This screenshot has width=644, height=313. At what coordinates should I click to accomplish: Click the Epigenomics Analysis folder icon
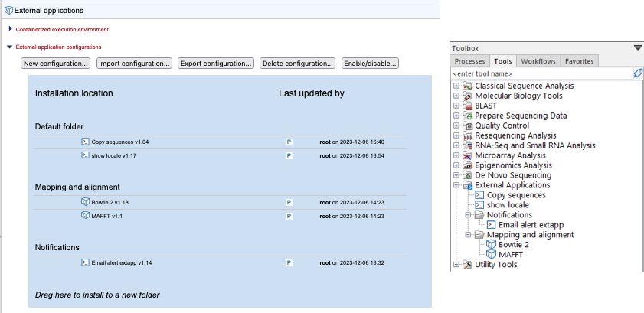pos(467,165)
